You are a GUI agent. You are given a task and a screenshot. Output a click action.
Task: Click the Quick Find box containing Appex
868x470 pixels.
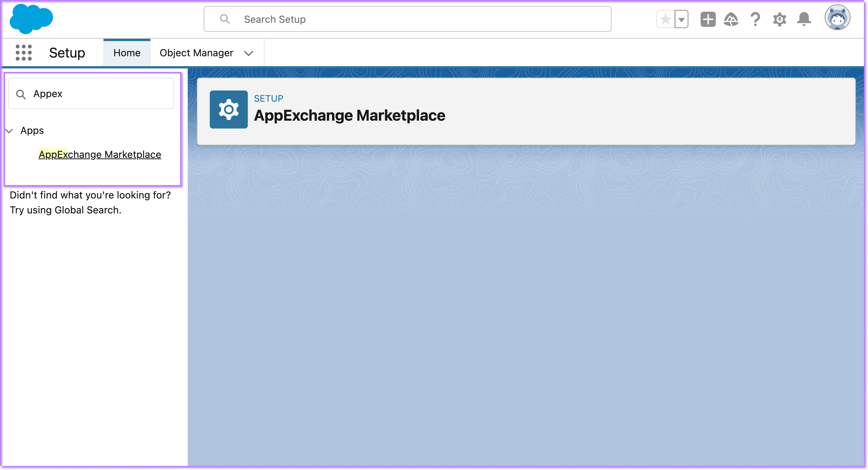click(x=91, y=94)
